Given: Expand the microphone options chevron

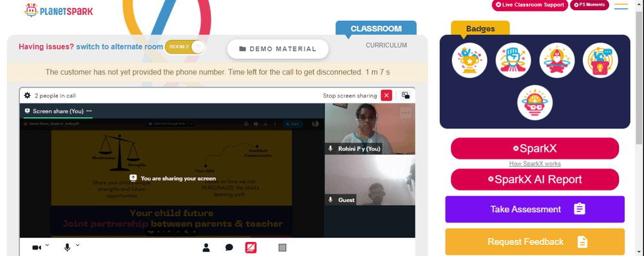Looking at the screenshot, I should (78, 245).
